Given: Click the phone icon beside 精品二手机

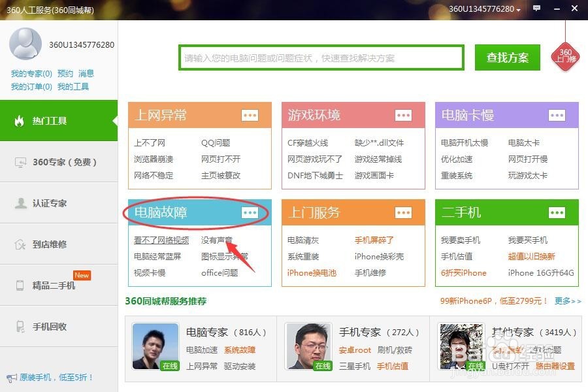Looking at the screenshot, I should (x=20, y=285).
